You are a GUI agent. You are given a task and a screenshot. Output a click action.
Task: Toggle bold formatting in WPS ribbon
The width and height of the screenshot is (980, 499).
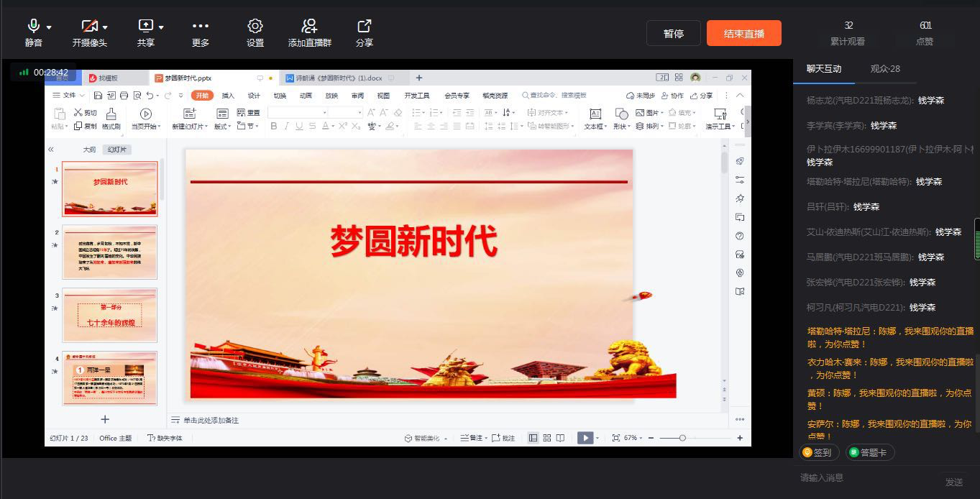pos(274,127)
